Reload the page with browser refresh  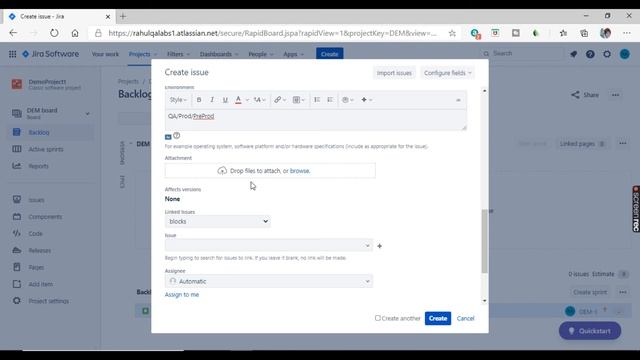54,33
